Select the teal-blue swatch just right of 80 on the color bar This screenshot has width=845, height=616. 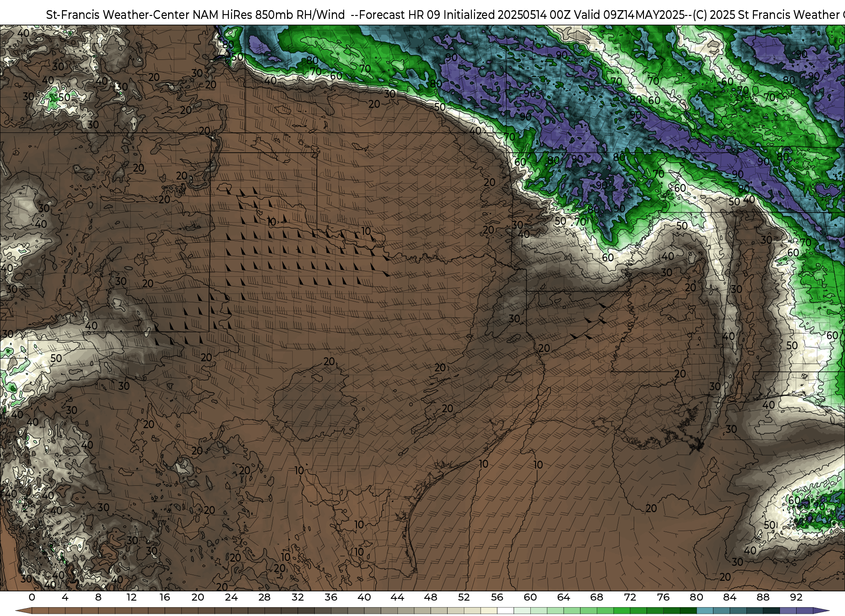click(705, 611)
